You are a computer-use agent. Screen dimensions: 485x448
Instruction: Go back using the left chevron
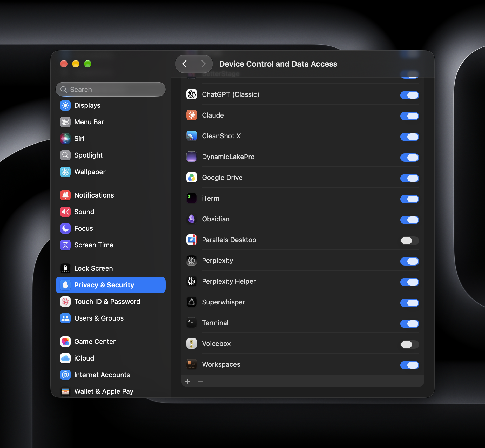[x=185, y=64]
